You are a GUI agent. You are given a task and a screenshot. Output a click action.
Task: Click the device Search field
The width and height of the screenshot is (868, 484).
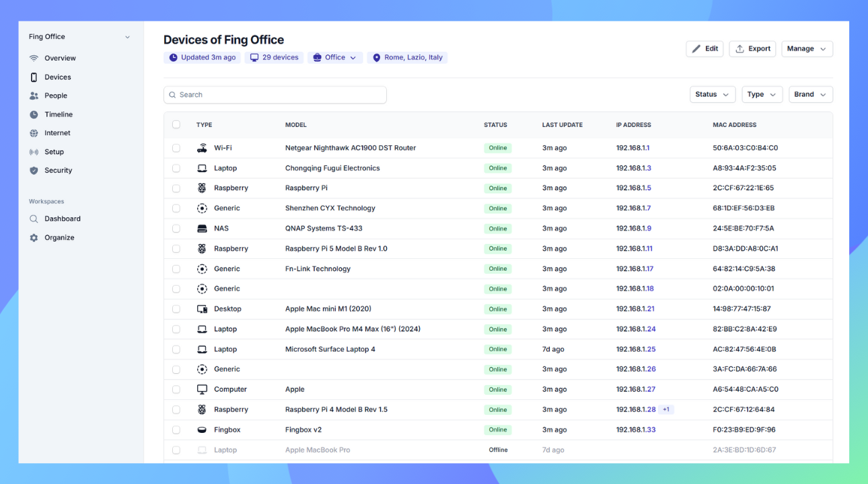click(x=275, y=95)
